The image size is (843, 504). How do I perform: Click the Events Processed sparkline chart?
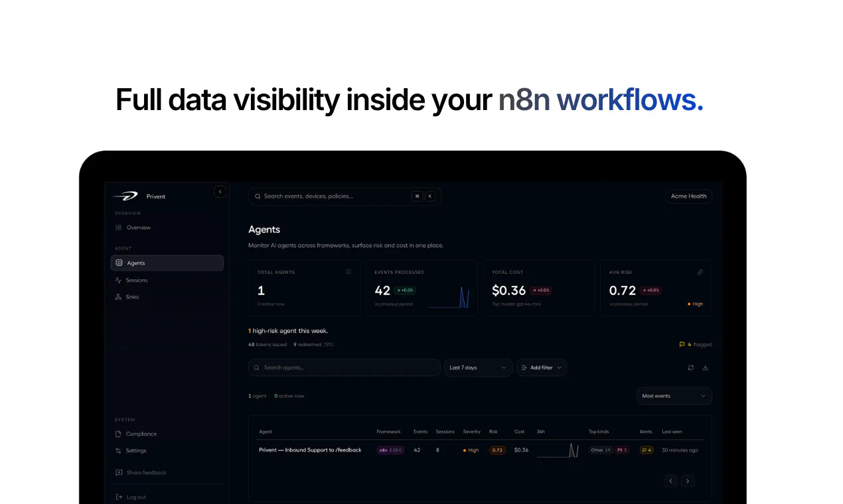[449, 298]
